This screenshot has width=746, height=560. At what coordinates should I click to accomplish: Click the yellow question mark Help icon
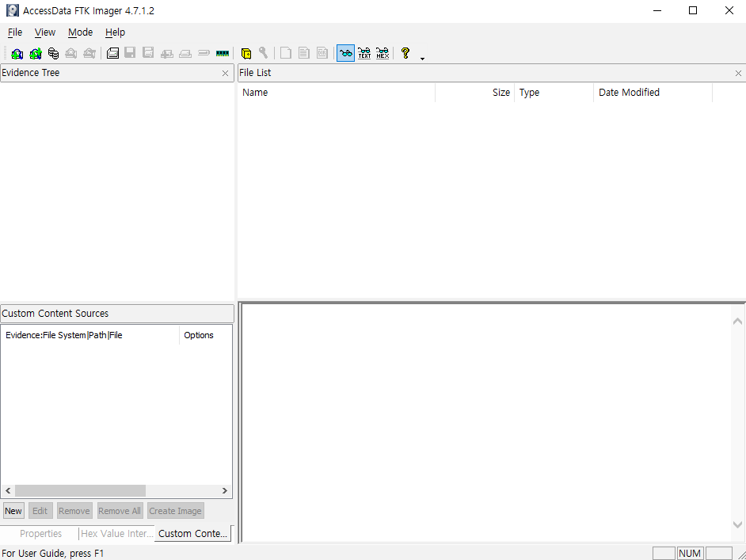coord(405,53)
